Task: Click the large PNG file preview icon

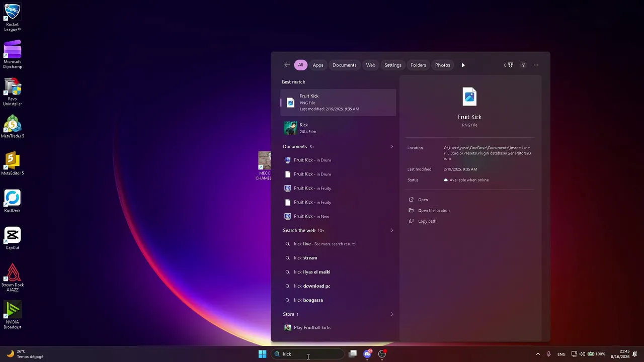Action: pos(469,97)
